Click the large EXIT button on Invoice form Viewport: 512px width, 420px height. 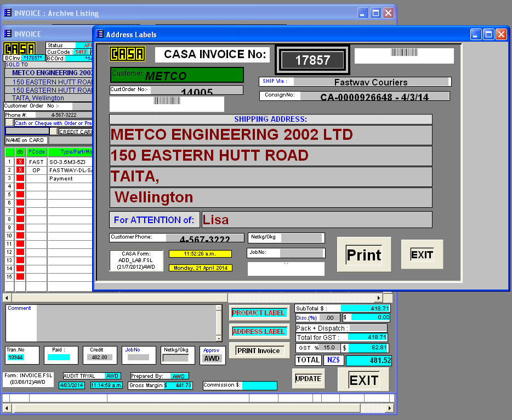pyautogui.click(x=363, y=380)
